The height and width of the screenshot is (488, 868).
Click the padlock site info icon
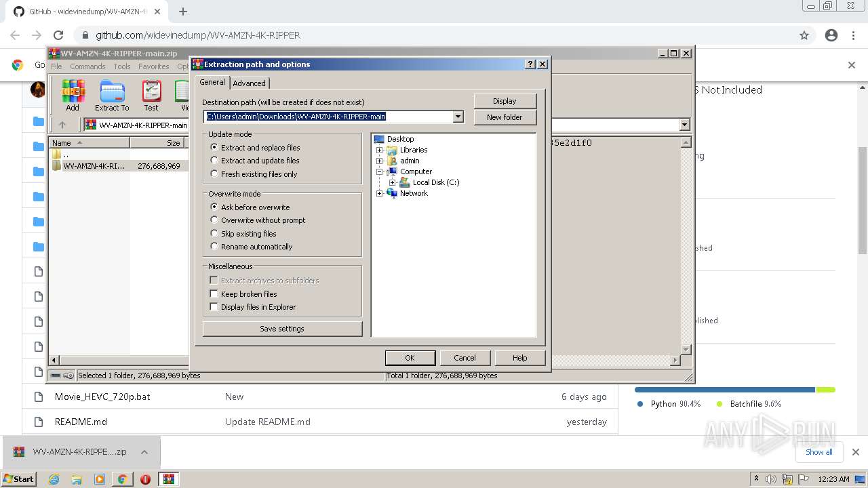click(x=85, y=35)
